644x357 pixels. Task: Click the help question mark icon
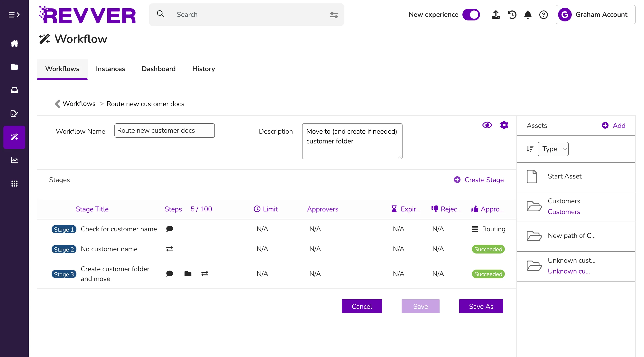pyautogui.click(x=543, y=15)
